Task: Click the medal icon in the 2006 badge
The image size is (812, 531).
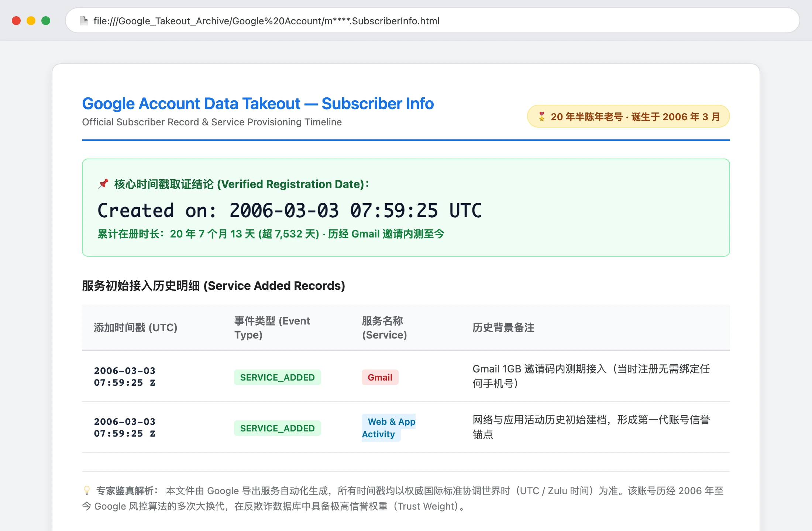Action: point(541,117)
